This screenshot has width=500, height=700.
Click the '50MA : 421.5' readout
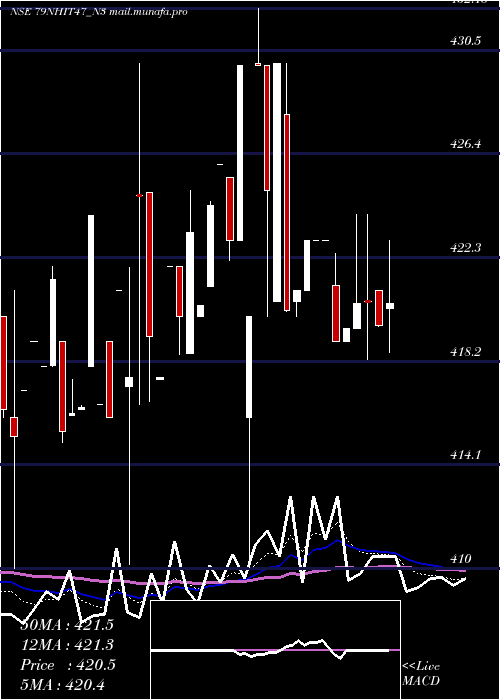pos(67,625)
